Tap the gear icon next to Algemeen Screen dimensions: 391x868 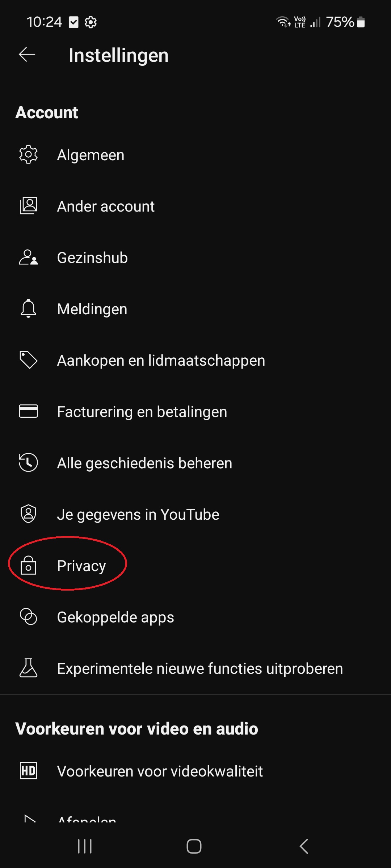(x=28, y=155)
